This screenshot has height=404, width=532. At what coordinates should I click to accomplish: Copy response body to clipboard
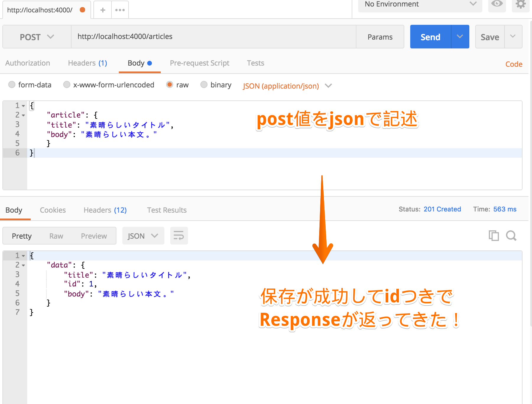point(494,236)
